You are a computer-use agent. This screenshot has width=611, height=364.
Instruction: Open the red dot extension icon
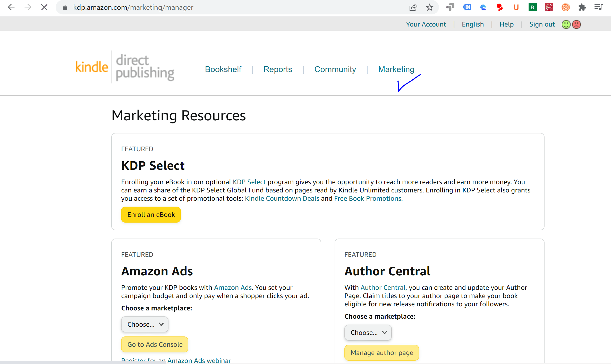click(x=500, y=7)
